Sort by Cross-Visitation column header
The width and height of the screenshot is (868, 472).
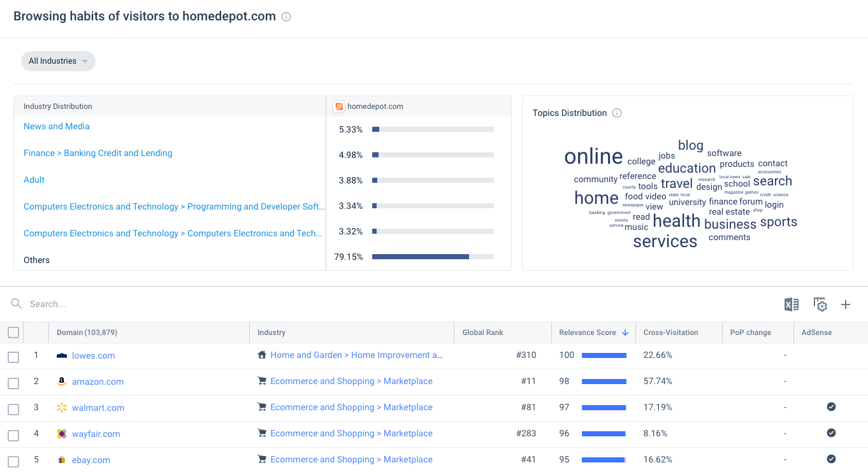click(670, 333)
